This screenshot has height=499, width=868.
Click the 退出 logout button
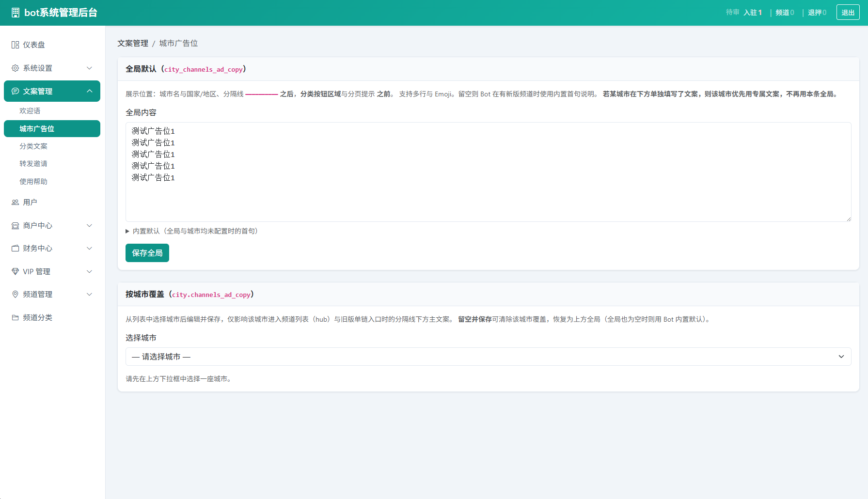pyautogui.click(x=848, y=13)
